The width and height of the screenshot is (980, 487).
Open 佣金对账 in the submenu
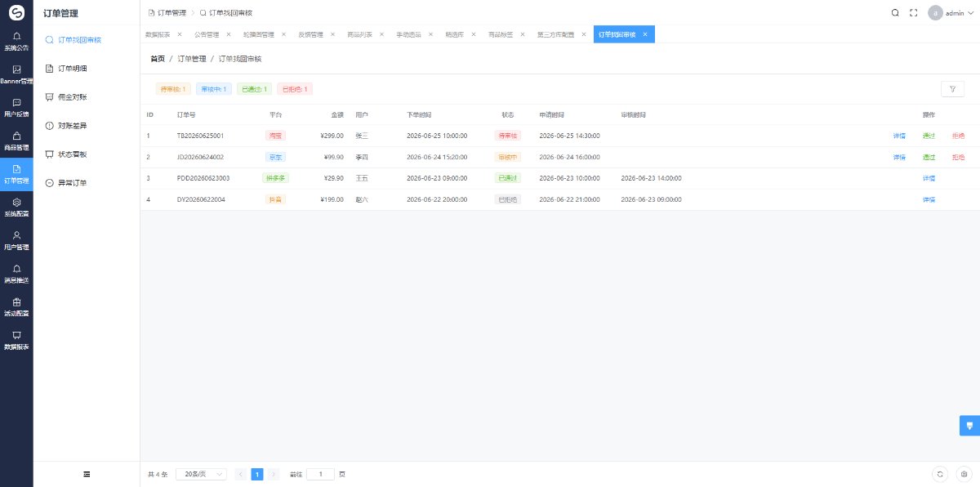coord(87,96)
